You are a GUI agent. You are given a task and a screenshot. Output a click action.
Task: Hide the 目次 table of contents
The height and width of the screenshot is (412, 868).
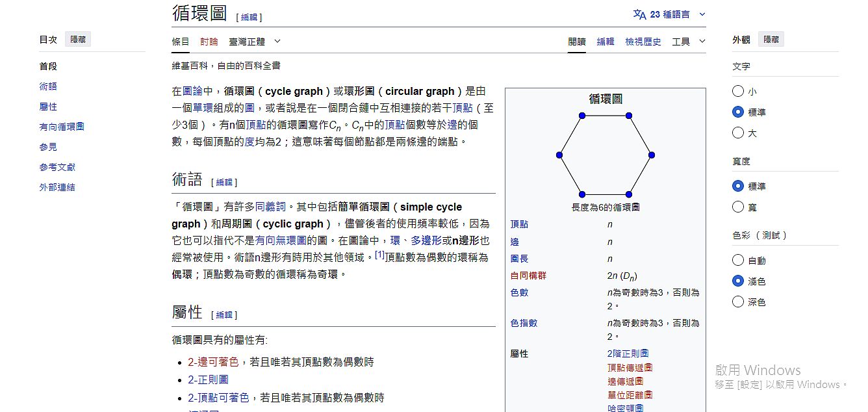tap(79, 40)
